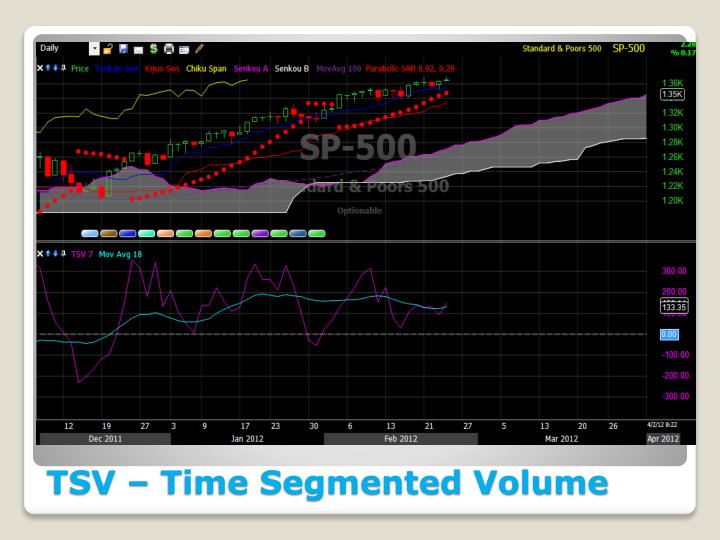
Task: Click the boxed 133.35 TSV value marker
Action: point(674,307)
